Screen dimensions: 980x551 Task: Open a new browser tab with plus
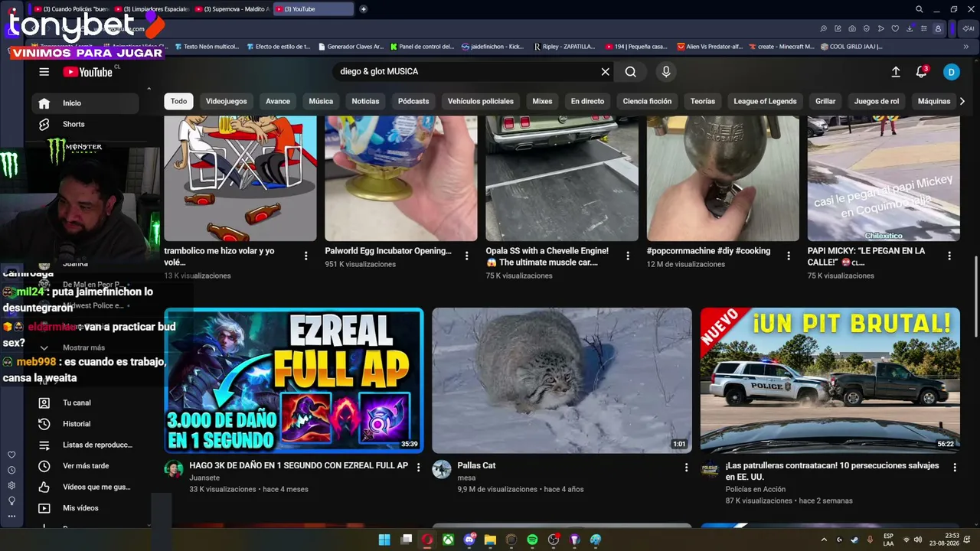coord(363,9)
